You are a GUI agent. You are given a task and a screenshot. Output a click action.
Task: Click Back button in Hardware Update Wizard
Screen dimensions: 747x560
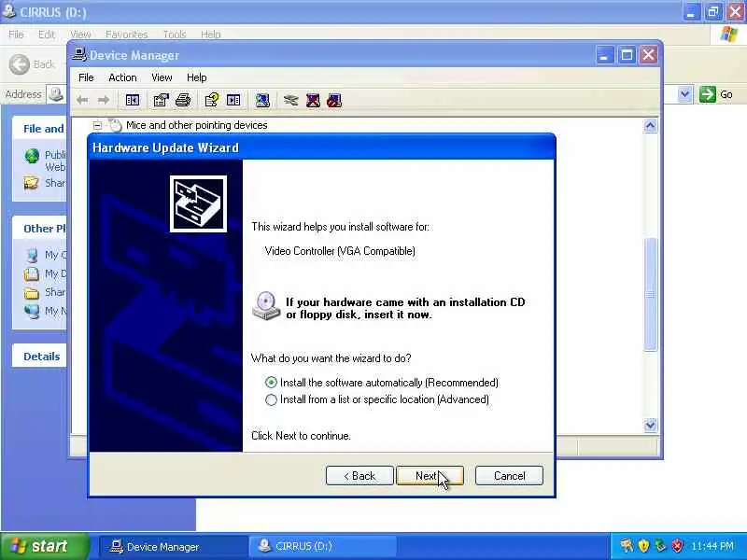coord(359,476)
